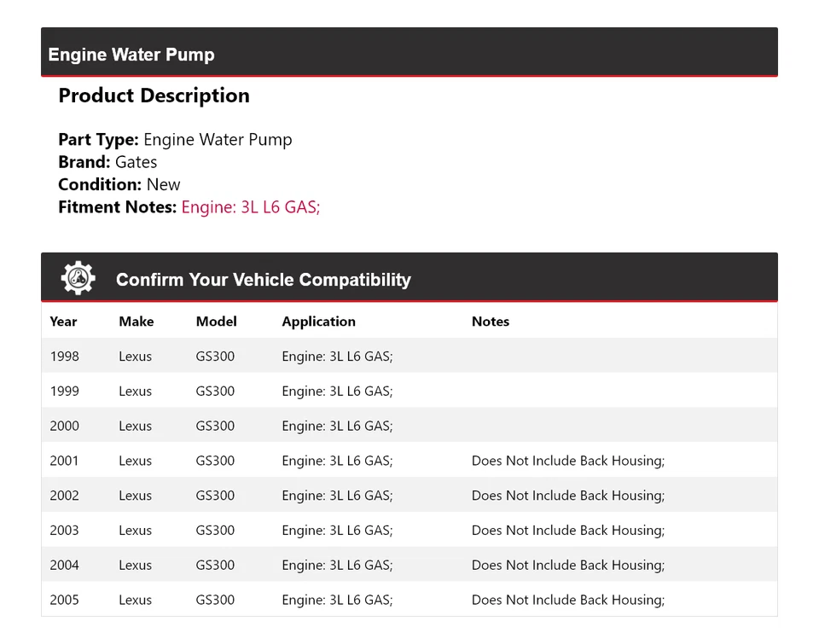Viewport: 819px width, 644px height.
Task: Click the gear icon beside Confirm Your Vehicle Compatibility
Action: click(78, 278)
